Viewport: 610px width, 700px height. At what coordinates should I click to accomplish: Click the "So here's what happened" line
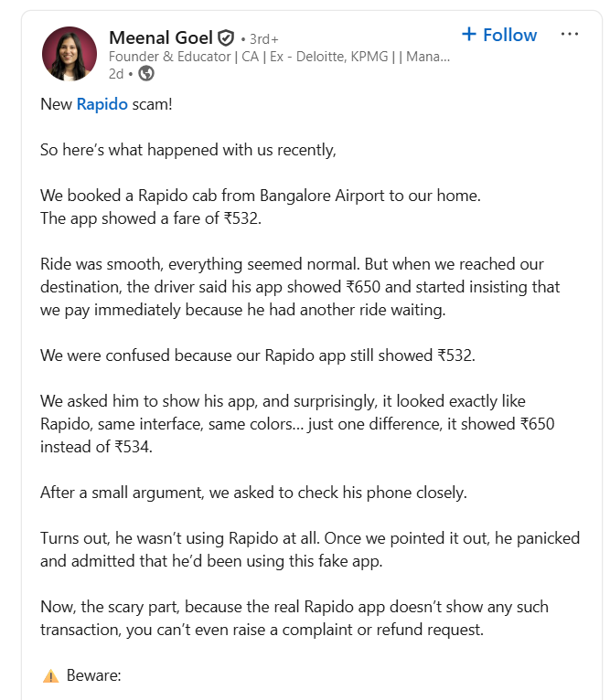(x=188, y=150)
